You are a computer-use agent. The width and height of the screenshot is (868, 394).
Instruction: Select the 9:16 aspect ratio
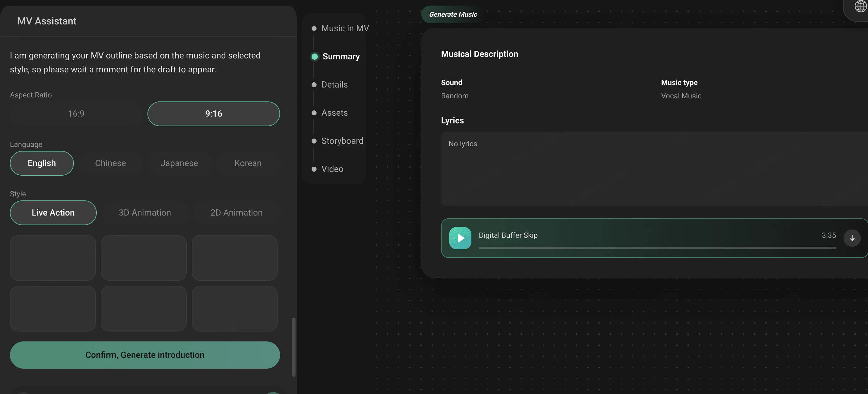tap(214, 113)
